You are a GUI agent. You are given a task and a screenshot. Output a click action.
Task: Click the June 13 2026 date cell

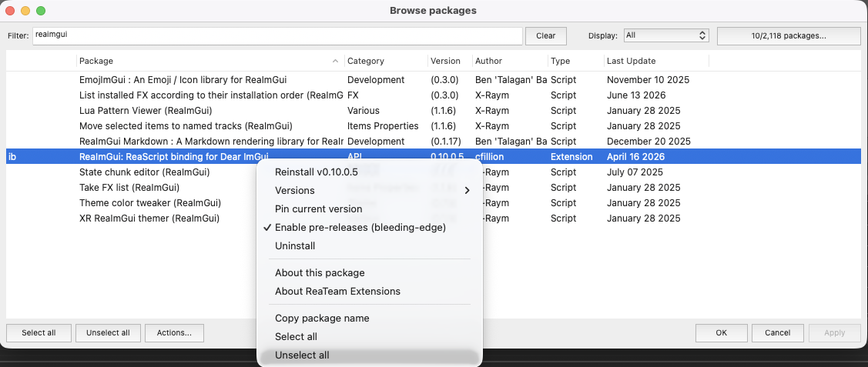636,95
